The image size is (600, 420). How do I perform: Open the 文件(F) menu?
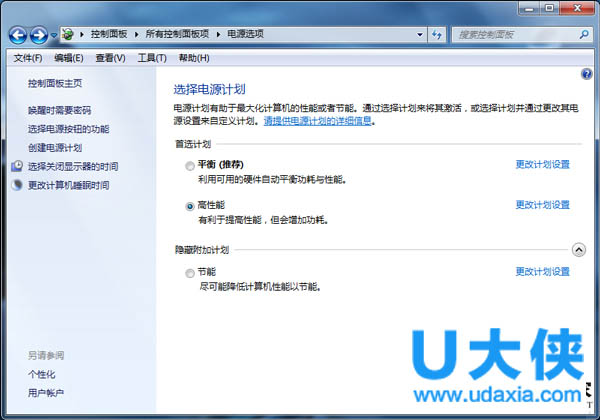28,58
